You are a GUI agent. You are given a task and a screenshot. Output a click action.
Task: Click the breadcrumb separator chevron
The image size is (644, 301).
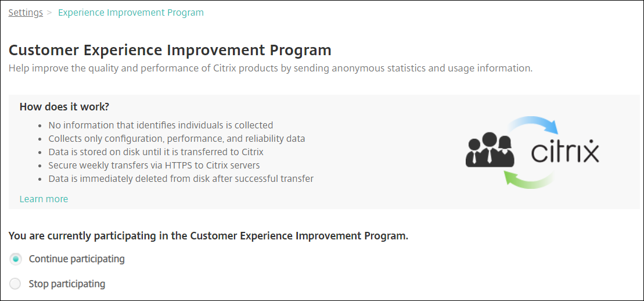tap(51, 13)
